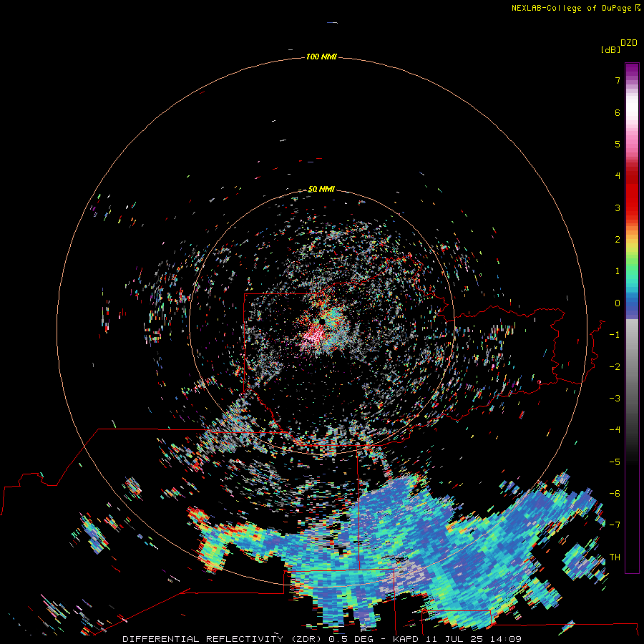The height and width of the screenshot is (644, 644).
Task: Click the -7 value on color scale
Action: (x=615, y=525)
